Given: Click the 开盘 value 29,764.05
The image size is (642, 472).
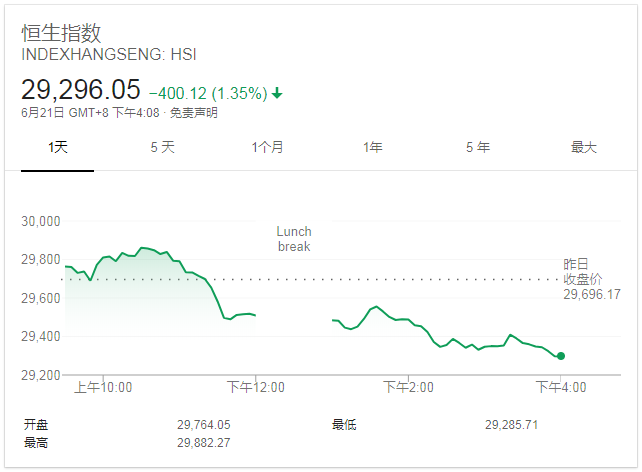Looking at the screenshot, I should pos(203,425).
